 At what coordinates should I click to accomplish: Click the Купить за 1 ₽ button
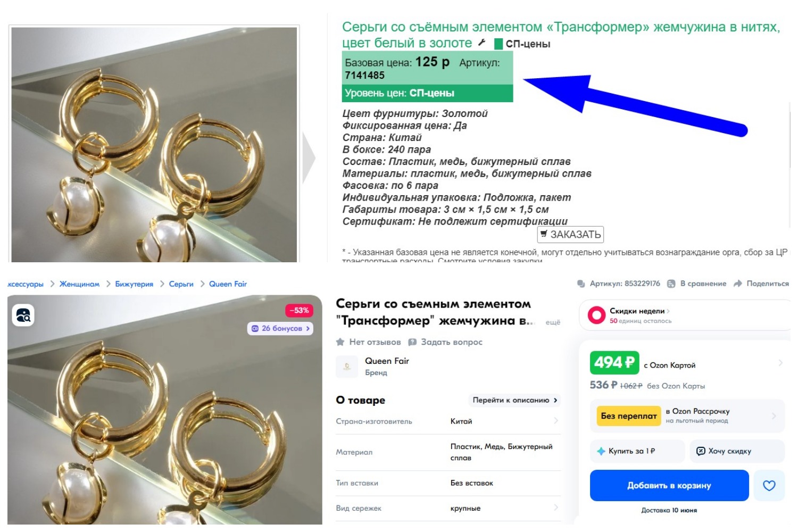coord(637,451)
